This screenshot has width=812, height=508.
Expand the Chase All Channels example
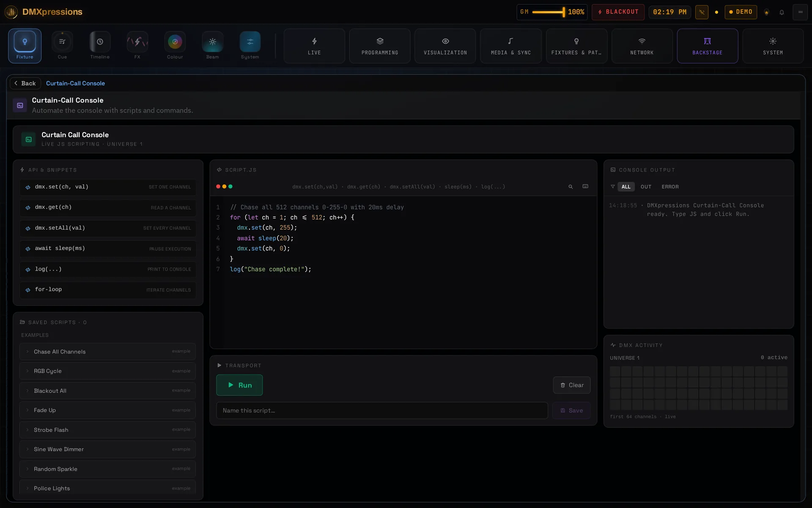pyautogui.click(x=107, y=352)
